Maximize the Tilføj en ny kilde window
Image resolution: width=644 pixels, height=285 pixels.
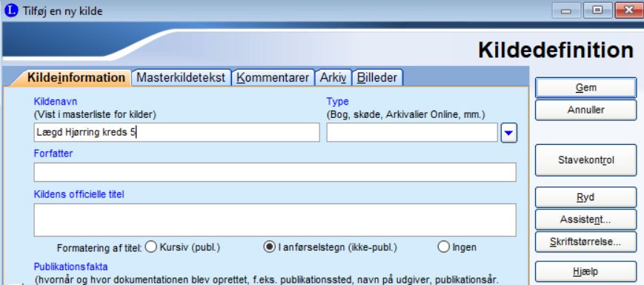pos(597,10)
